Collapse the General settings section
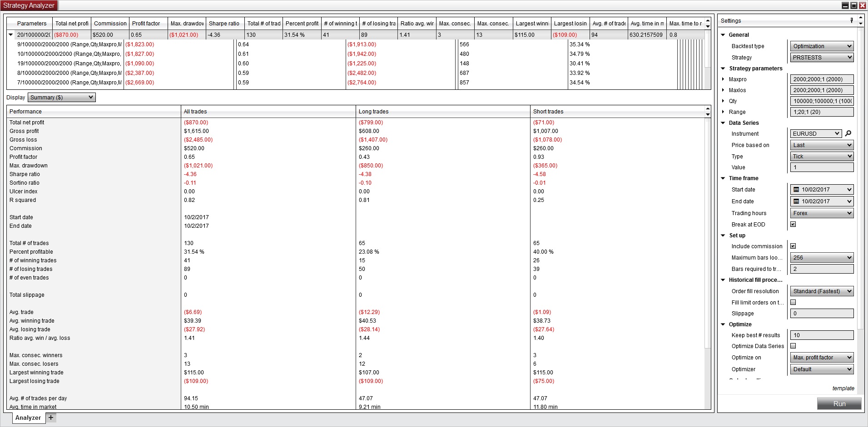This screenshot has width=868, height=427. pyautogui.click(x=723, y=35)
